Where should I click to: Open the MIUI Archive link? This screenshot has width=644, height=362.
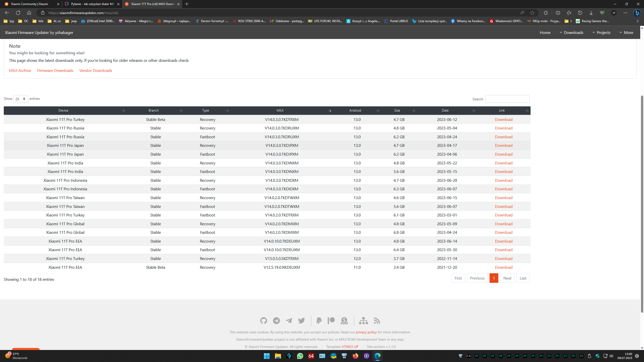20,70
